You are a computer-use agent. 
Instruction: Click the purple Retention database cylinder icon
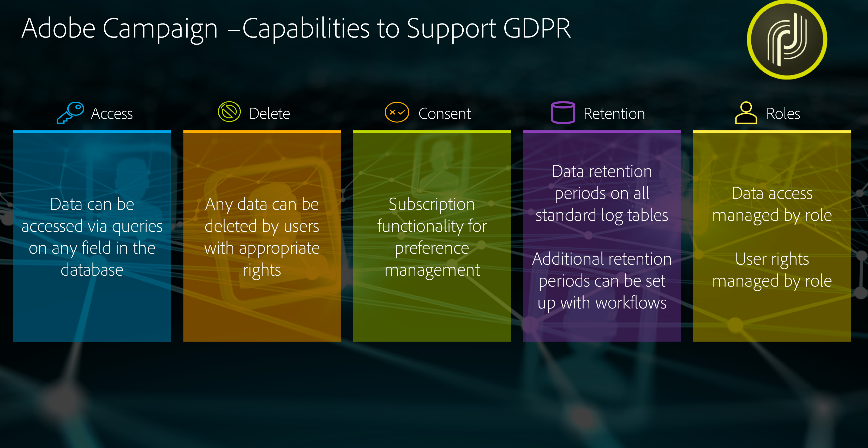tap(563, 112)
